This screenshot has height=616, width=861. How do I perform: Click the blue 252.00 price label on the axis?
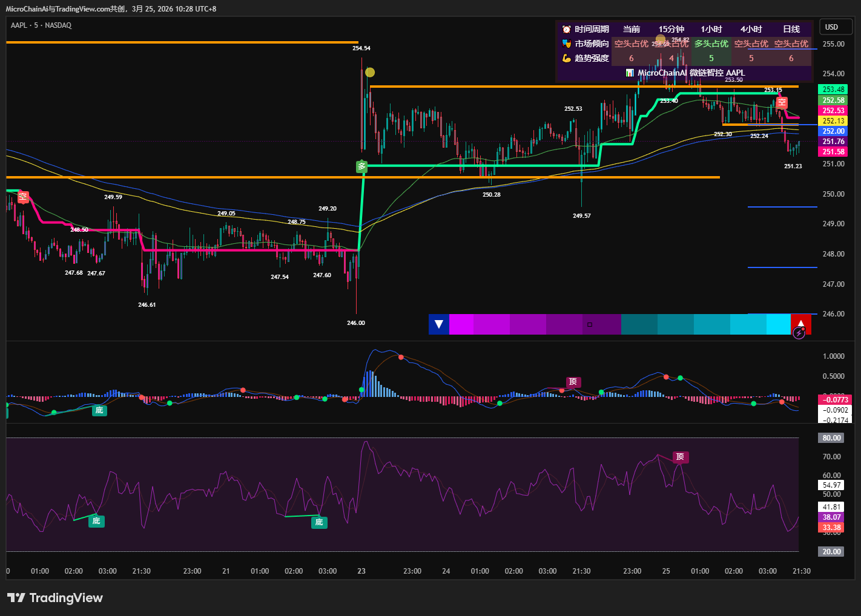(833, 131)
